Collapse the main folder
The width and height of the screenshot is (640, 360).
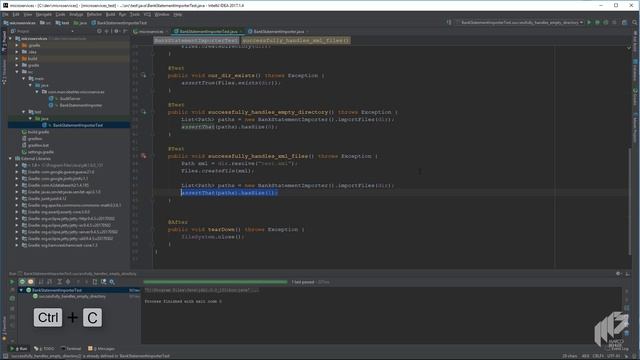pos(24,78)
